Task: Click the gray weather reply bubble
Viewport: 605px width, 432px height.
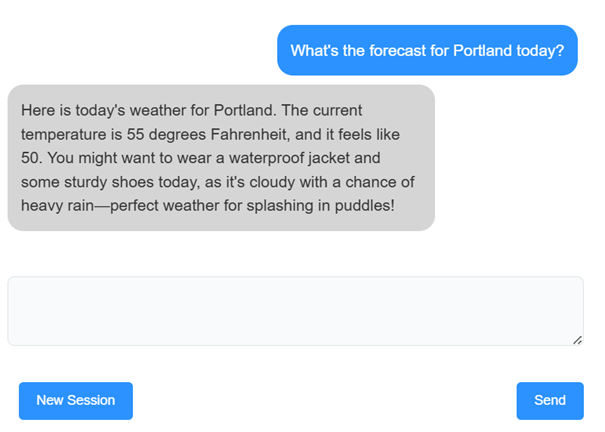Action: pyautogui.click(x=221, y=158)
